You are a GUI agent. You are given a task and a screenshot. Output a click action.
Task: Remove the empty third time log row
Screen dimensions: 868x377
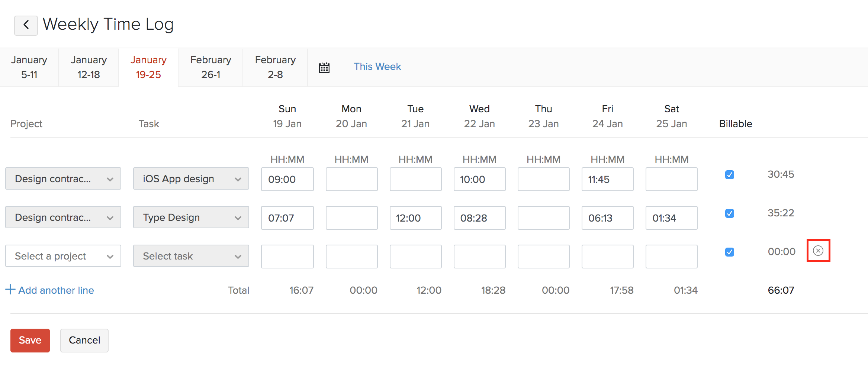[x=818, y=251]
